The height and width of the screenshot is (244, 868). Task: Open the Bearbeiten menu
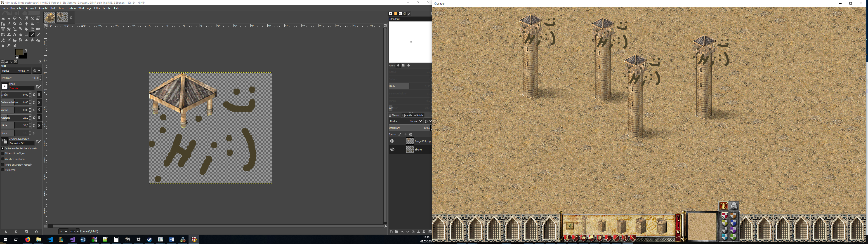click(x=17, y=8)
